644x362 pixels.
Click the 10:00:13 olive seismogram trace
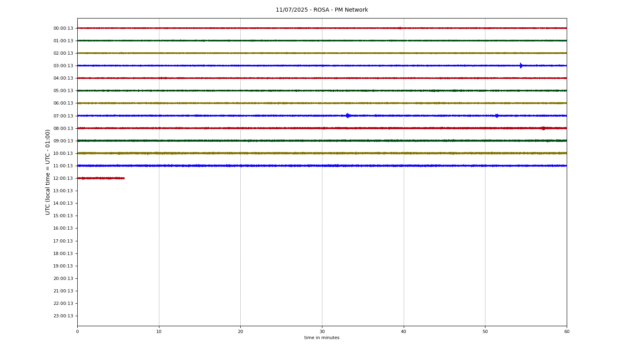[322, 153]
